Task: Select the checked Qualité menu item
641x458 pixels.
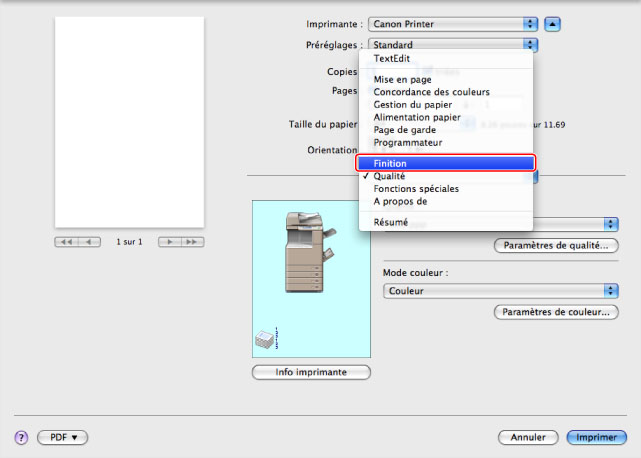Action: (390, 176)
